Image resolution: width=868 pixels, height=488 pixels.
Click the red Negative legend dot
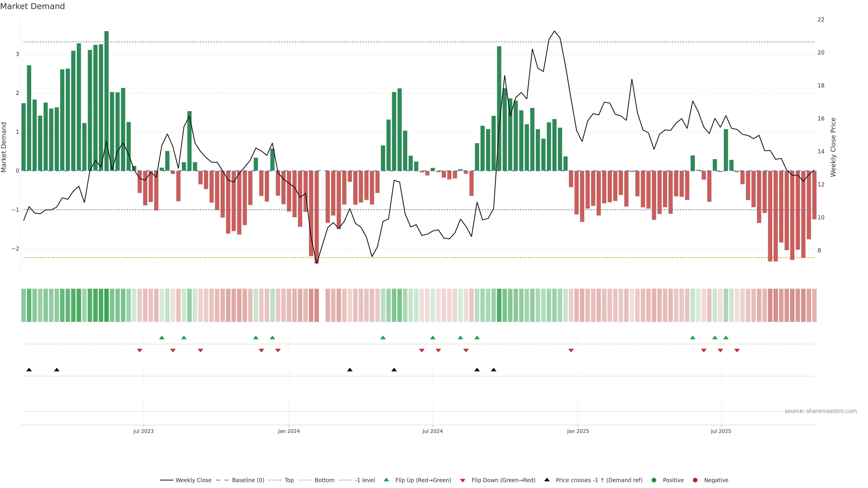[695, 480]
